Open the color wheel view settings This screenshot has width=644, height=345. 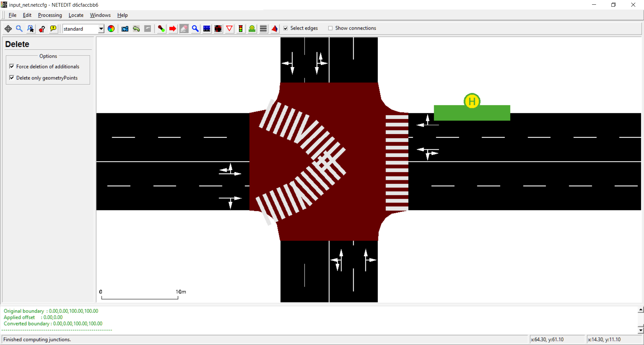click(x=111, y=29)
